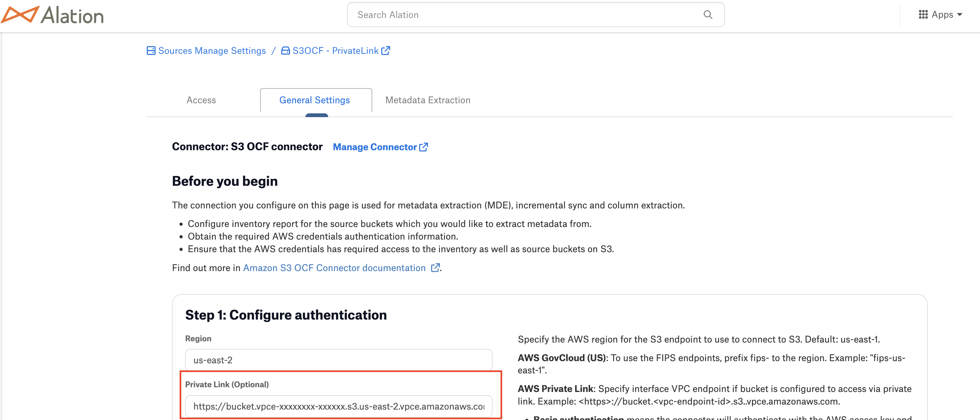Click the Alation logo
Image resolution: width=980 pixels, height=420 pixels.
click(52, 15)
